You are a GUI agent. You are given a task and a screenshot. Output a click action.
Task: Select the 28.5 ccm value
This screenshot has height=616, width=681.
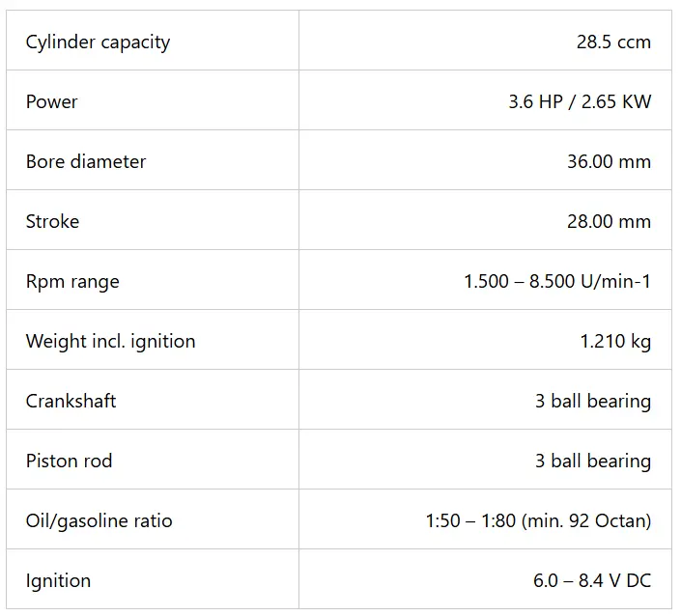pos(612,42)
